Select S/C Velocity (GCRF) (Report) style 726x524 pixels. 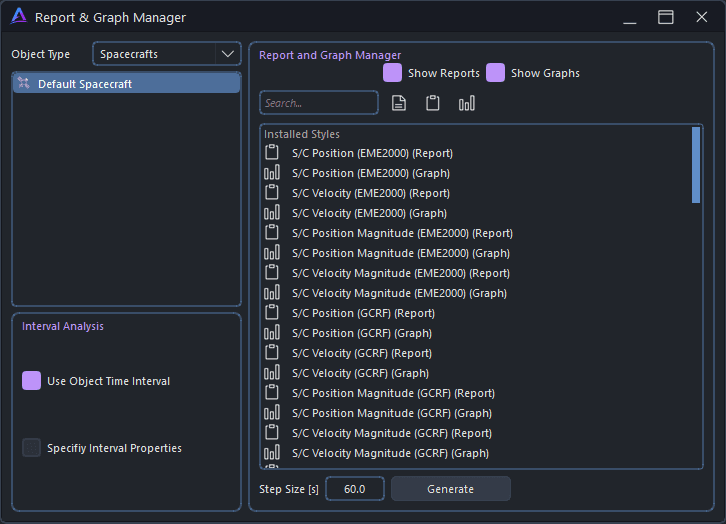pos(477,353)
